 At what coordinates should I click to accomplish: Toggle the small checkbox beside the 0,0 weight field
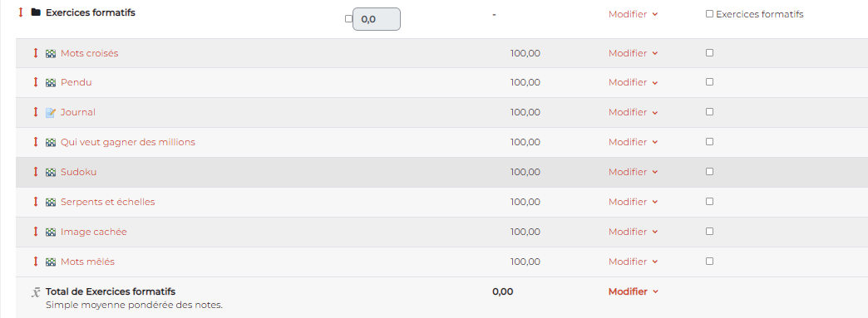click(348, 19)
